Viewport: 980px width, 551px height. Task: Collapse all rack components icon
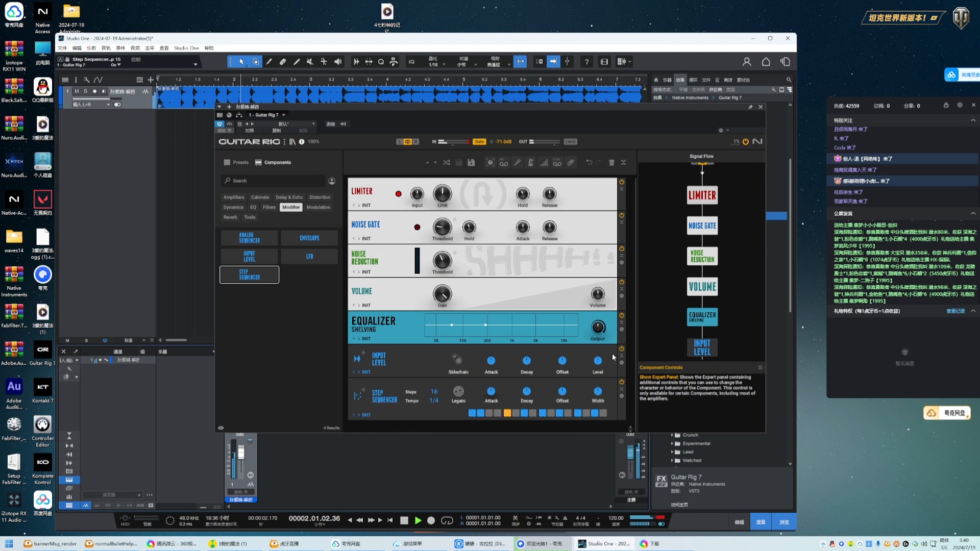point(624,163)
